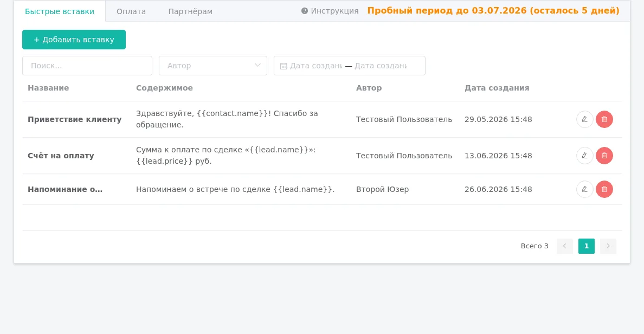Open the Оплата tab
Image resolution: width=644 pixels, height=334 pixels.
click(x=131, y=11)
